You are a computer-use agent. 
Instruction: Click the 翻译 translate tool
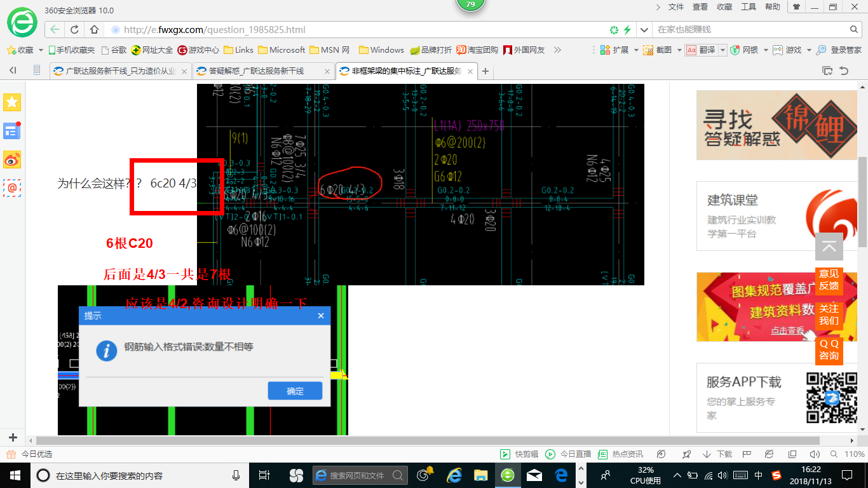(701, 50)
